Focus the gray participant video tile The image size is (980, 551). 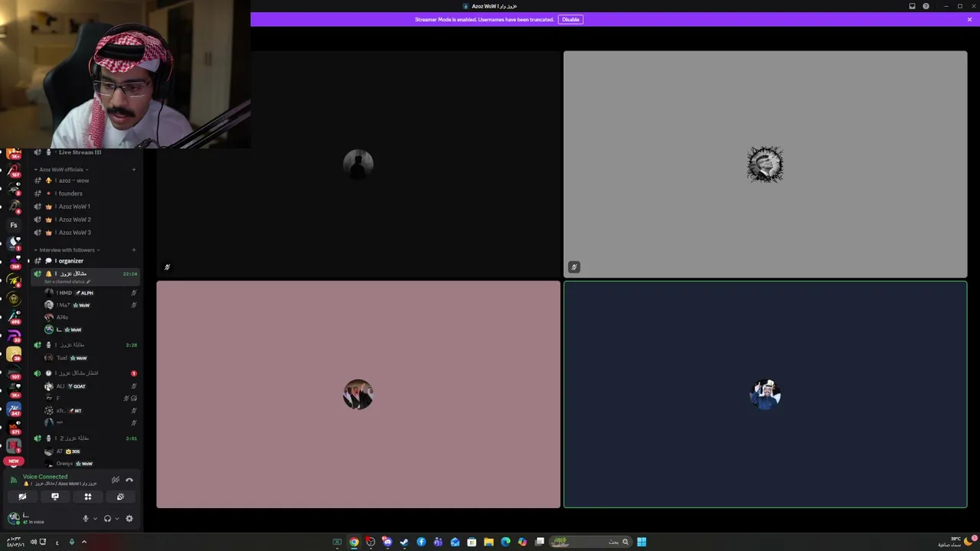(766, 164)
